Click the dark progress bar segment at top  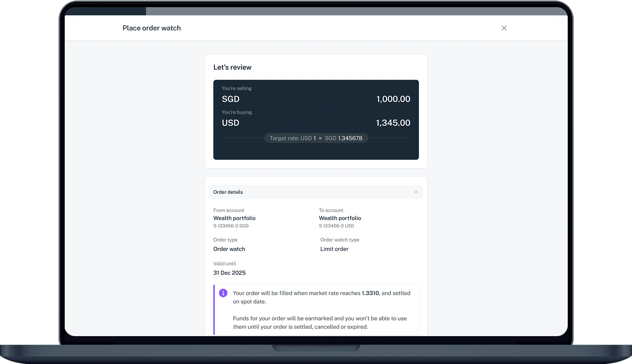click(105, 11)
